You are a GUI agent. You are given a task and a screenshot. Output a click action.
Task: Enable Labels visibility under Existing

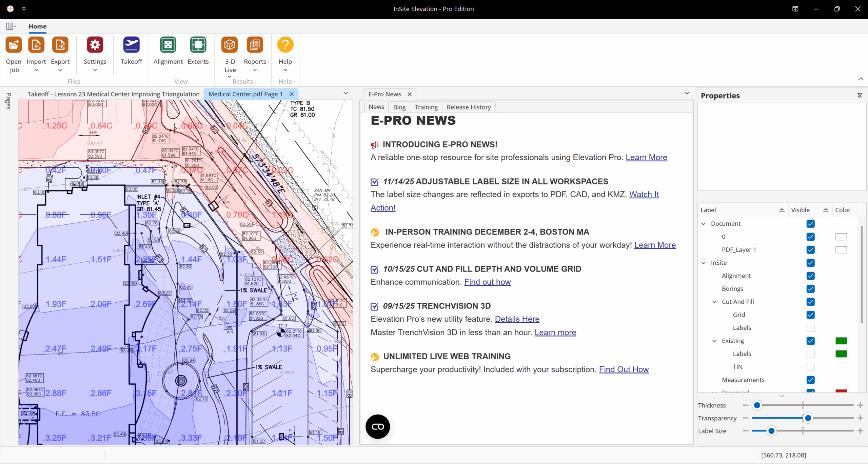[811, 354]
